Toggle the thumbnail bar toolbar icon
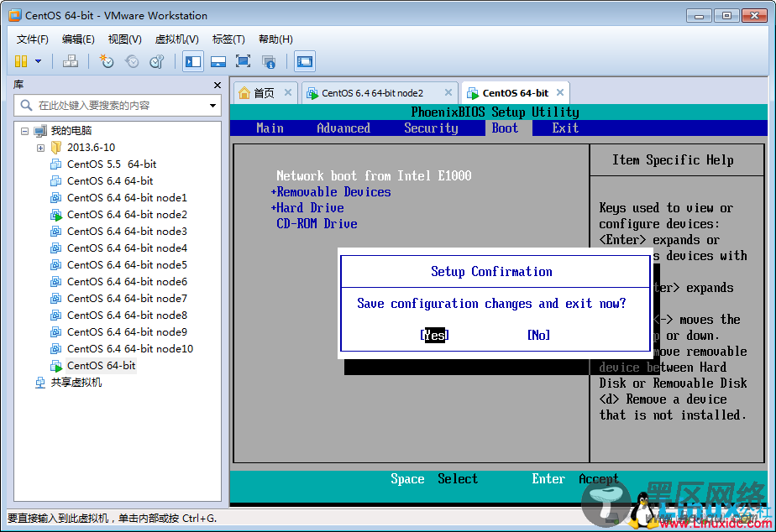This screenshot has height=532, width=776. (218, 61)
